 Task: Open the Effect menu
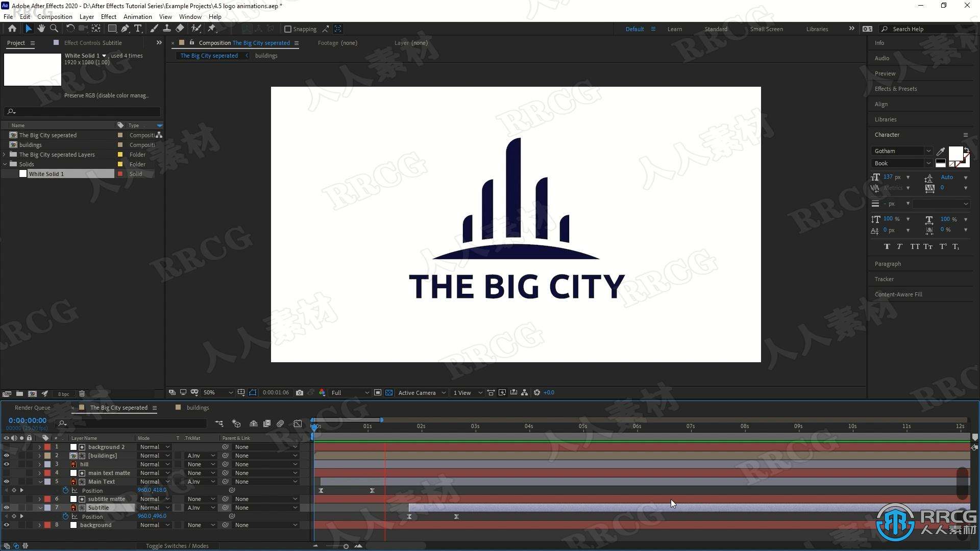tap(109, 17)
